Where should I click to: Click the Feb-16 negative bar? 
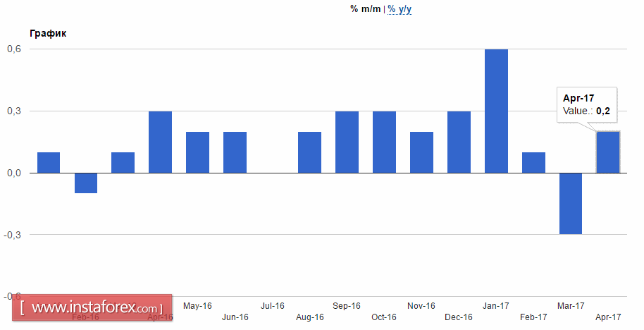(x=86, y=183)
